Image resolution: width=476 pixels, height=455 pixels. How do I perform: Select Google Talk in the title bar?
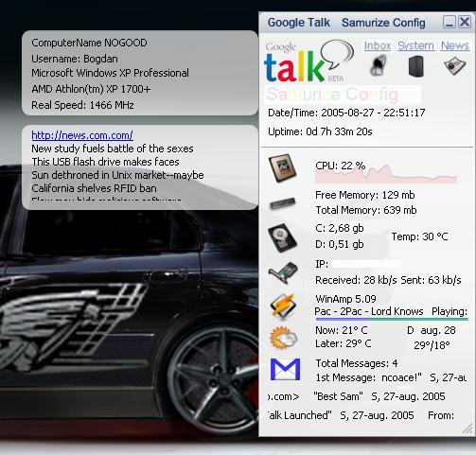[298, 23]
